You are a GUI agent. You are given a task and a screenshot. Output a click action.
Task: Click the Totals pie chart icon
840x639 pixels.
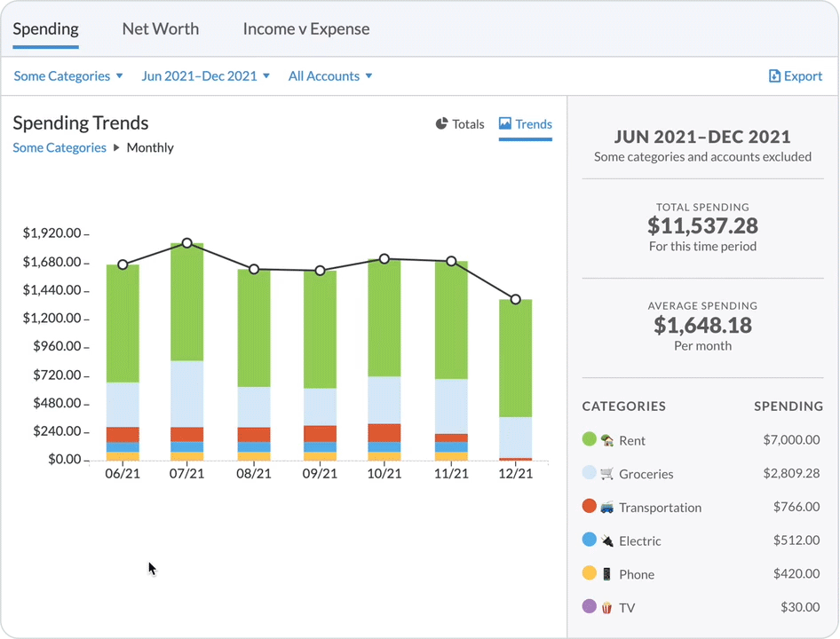click(x=441, y=123)
